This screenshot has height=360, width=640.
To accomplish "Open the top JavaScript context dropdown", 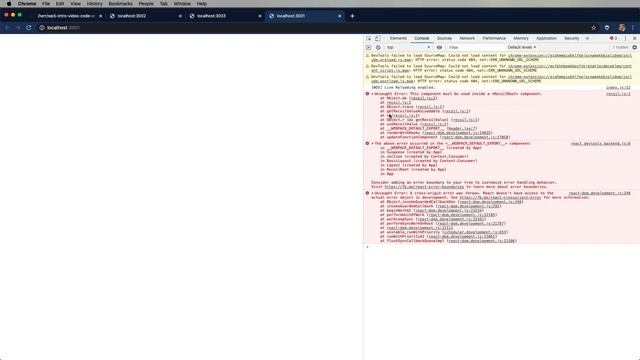I will click(x=408, y=47).
